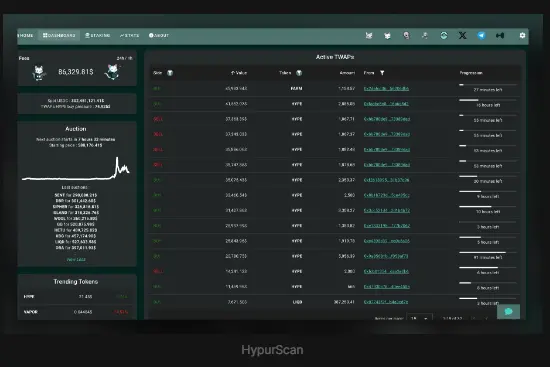Open the Stats tab

pyautogui.click(x=129, y=35)
